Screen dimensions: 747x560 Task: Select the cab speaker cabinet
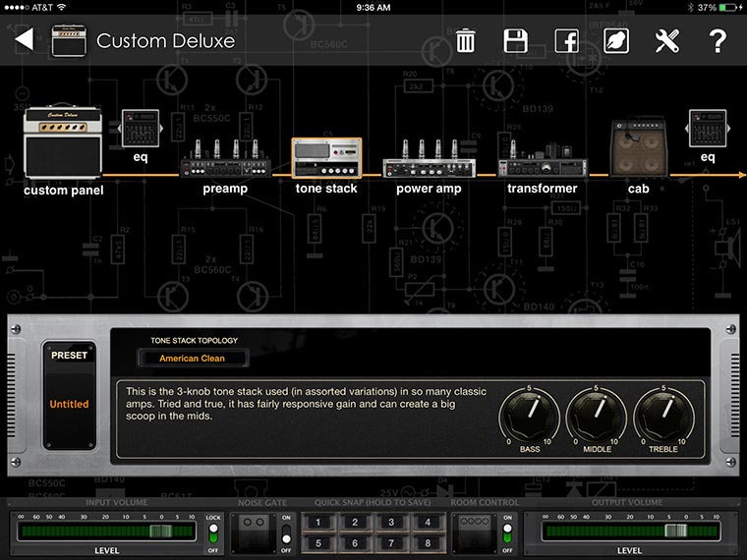pos(638,148)
